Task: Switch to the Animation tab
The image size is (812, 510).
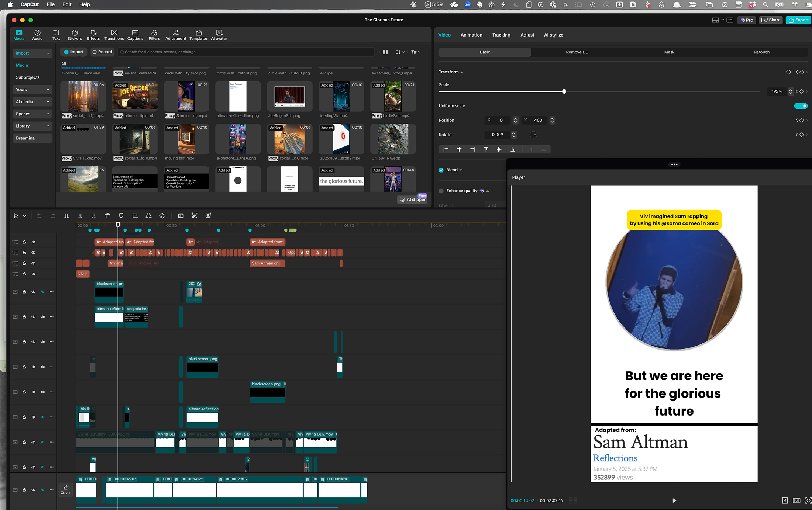Action: 471,35
